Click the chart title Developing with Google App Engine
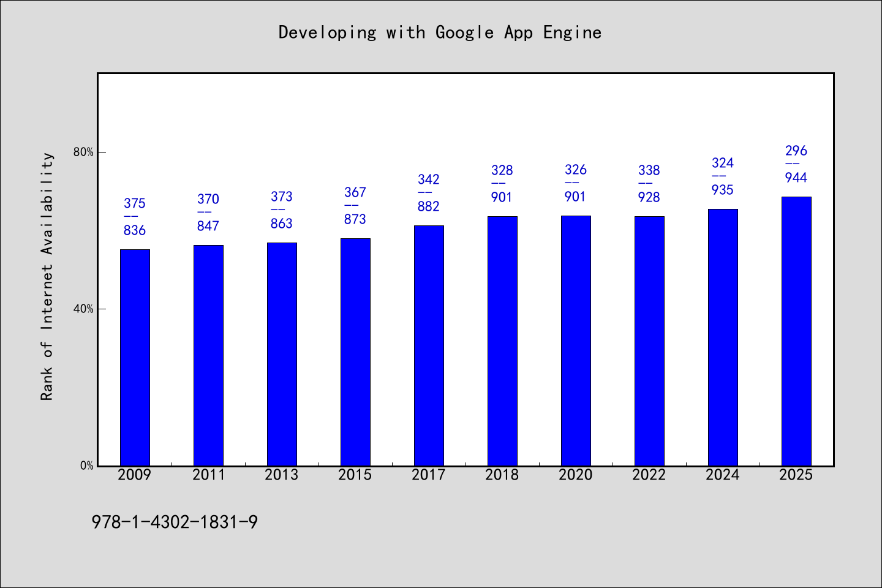This screenshot has width=882, height=588. click(440, 32)
